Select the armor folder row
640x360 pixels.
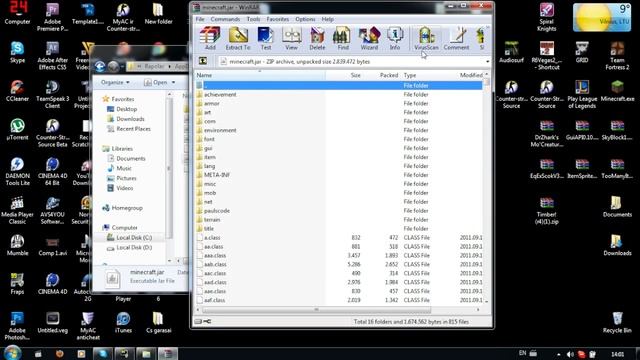pyautogui.click(x=338, y=103)
